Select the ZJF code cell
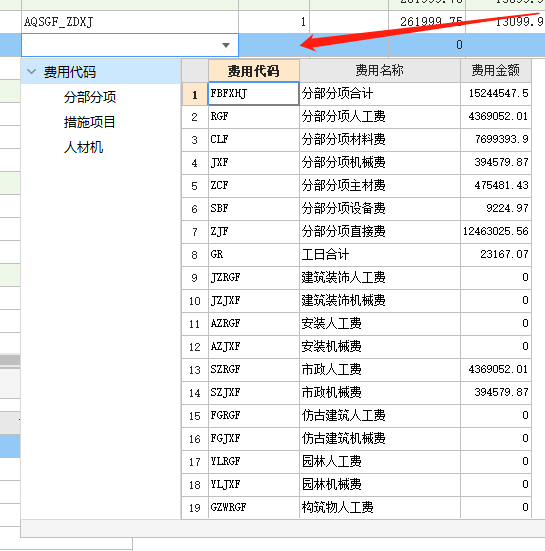Image resolution: width=545 pixels, height=551 pixels. pyautogui.click(x=254, y=232)
